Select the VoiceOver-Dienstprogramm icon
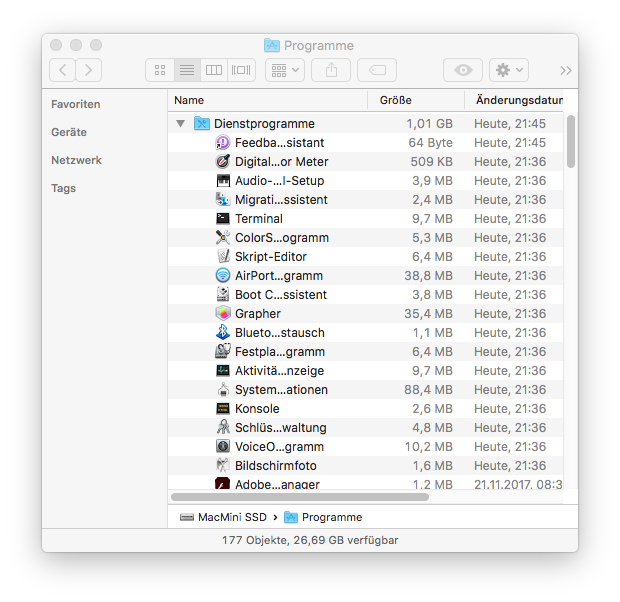Image resolution: width=620 pixels, height=602 pixels. click(223, 446)
